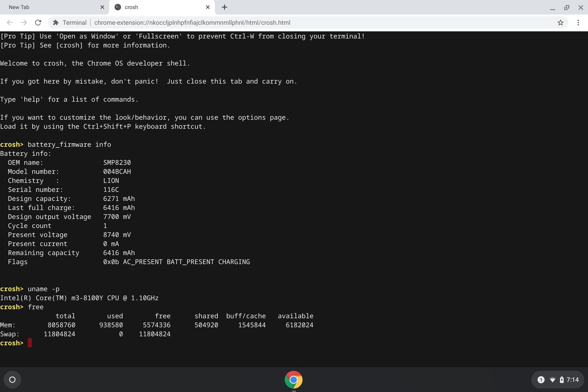Open the notification count badge
The image size is (588, 392).
[x=541, y=380]
